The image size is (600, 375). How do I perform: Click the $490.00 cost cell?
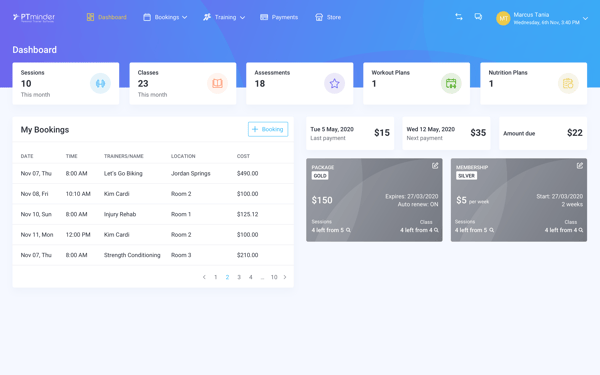pyautogui.click(x=248, y=173)
